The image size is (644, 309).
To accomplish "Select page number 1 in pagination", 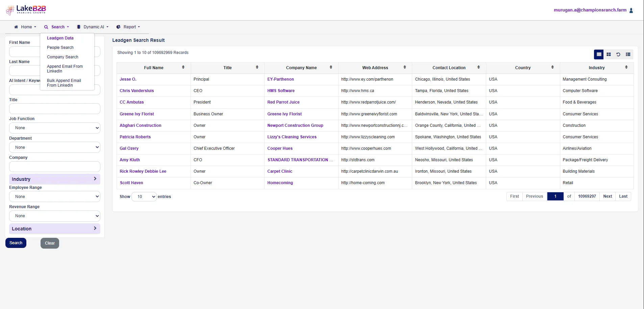I will 555,196.
